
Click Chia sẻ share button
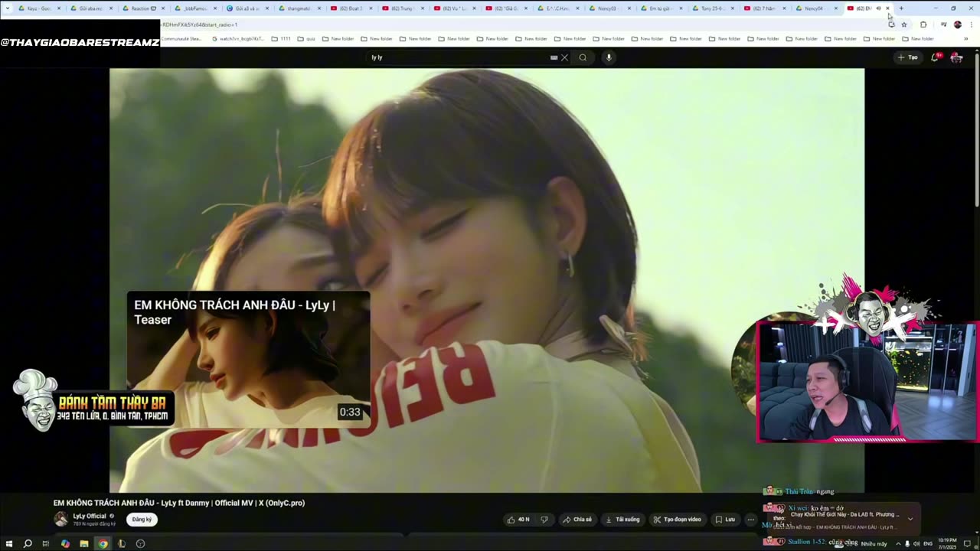pos(577,520)
